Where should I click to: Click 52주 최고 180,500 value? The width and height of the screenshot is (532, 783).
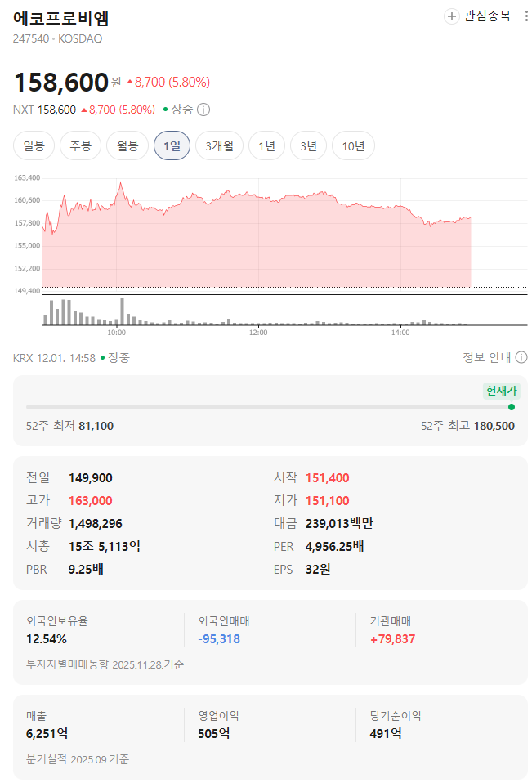[x=494, y=426]
